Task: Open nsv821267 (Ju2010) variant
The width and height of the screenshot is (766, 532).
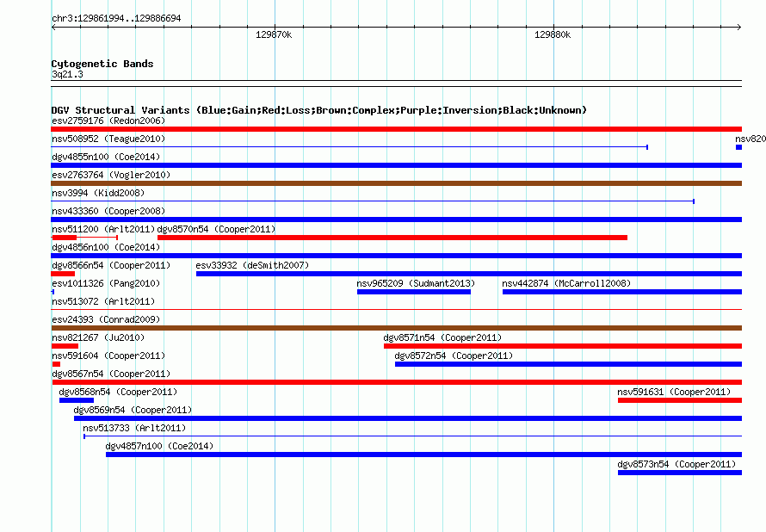Action: pos(98,337)
